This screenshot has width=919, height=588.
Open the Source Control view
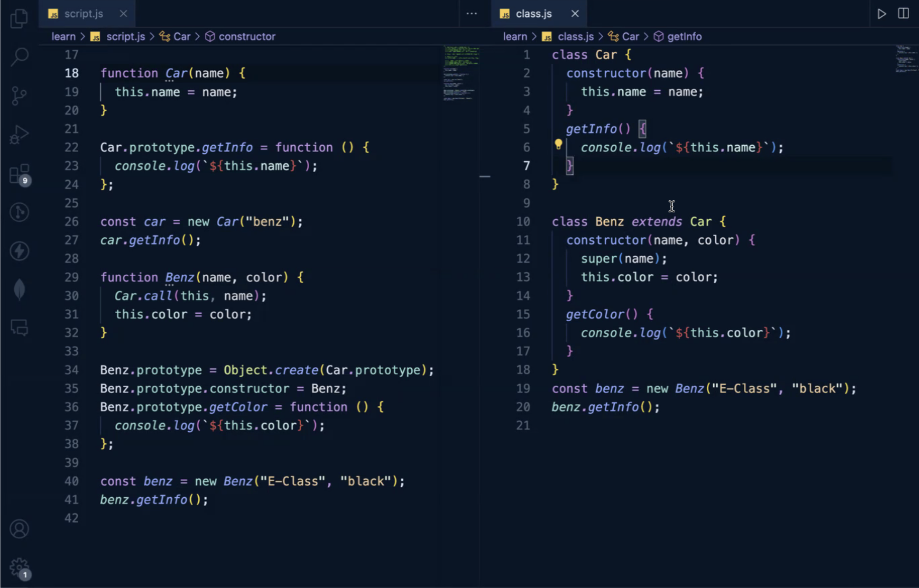[x=19, y=96]
